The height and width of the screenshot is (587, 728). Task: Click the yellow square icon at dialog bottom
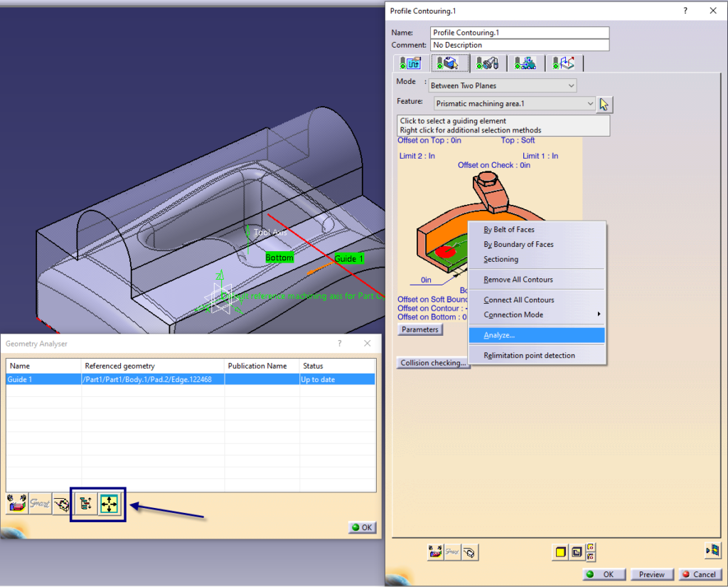pos(560,551)
